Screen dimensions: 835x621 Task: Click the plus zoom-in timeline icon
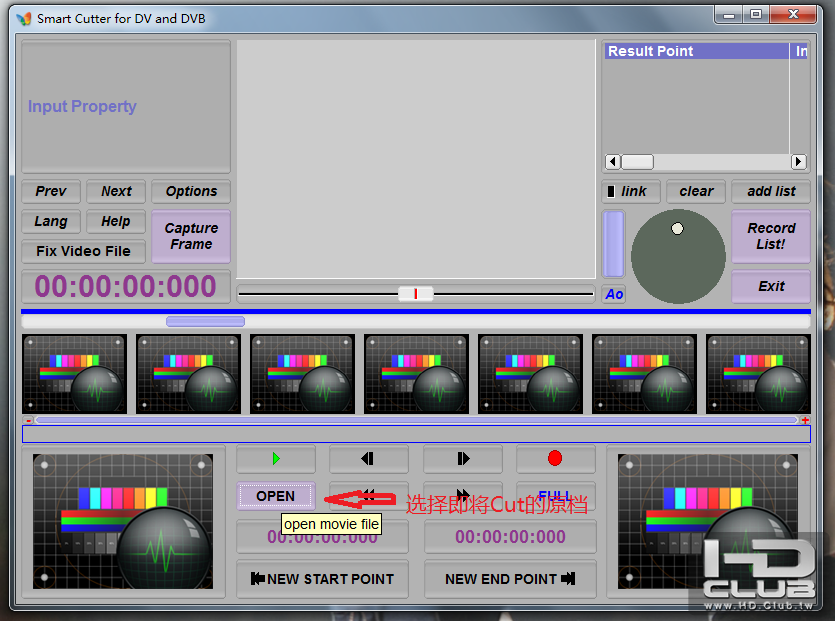pyautogui.click(x=805, y=420)
